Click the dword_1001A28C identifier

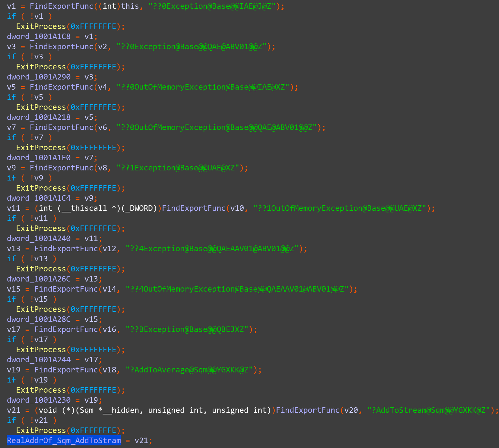38,319
